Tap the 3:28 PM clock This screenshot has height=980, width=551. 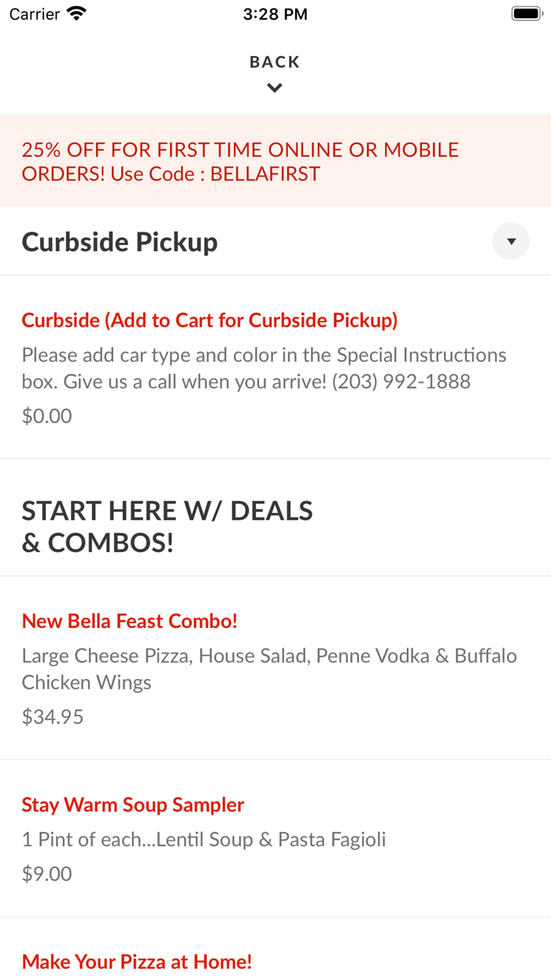[x=275, y=14]
